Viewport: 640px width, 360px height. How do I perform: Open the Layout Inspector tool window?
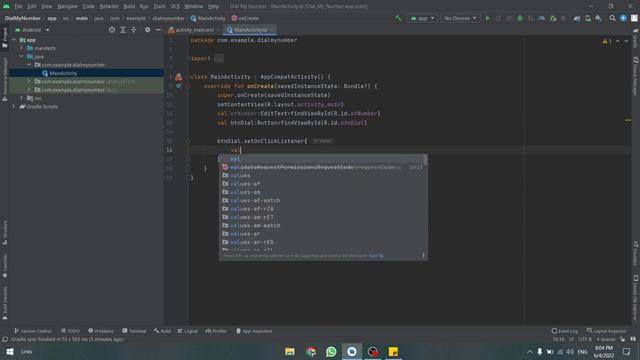click(607, 331)
